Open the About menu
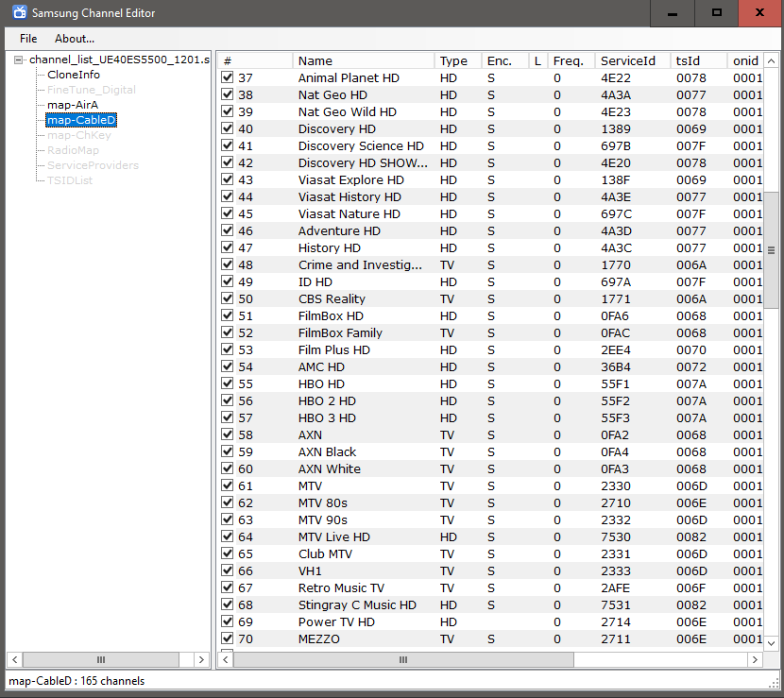Screen dimensions: 784x698 75,39
